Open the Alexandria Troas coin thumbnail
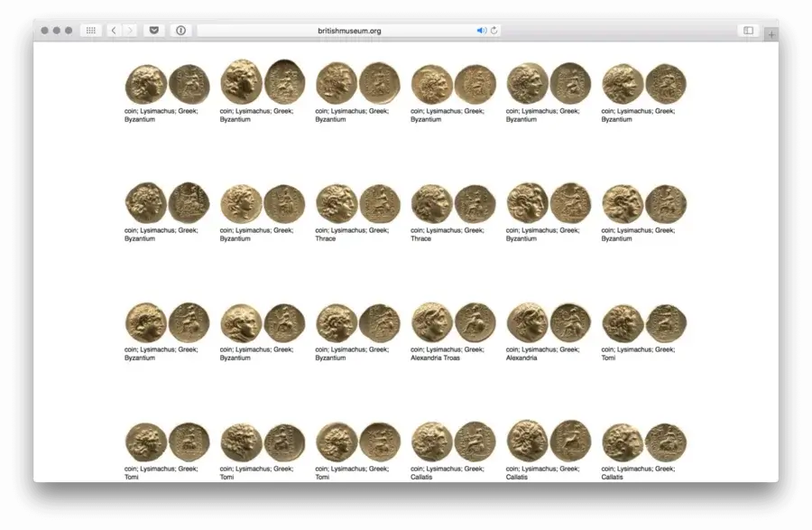Screen dimensions: 812x530 tap(453, 322)
